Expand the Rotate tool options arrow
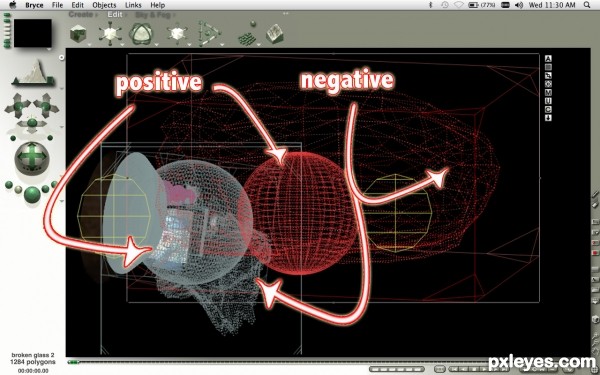The width and height of the screenshot is (600, 375). [x=157, y=44]
